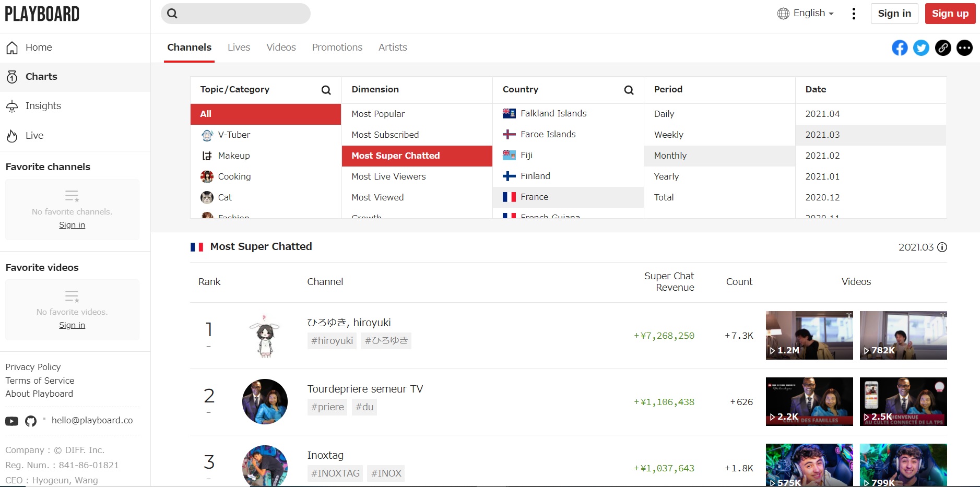Pick date 2021.04
This screenshot has width=980, height=487.
(x=871, y=114)
